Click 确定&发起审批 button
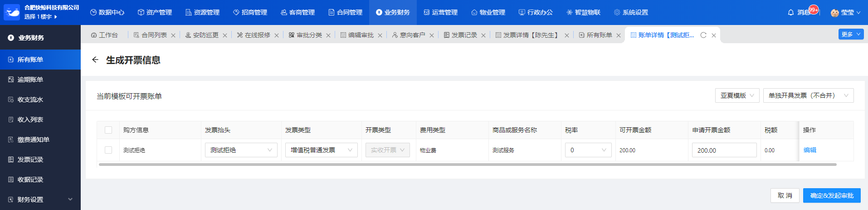Image resolution: width=868 pixels, height=210 pixels. pos(832,195)
